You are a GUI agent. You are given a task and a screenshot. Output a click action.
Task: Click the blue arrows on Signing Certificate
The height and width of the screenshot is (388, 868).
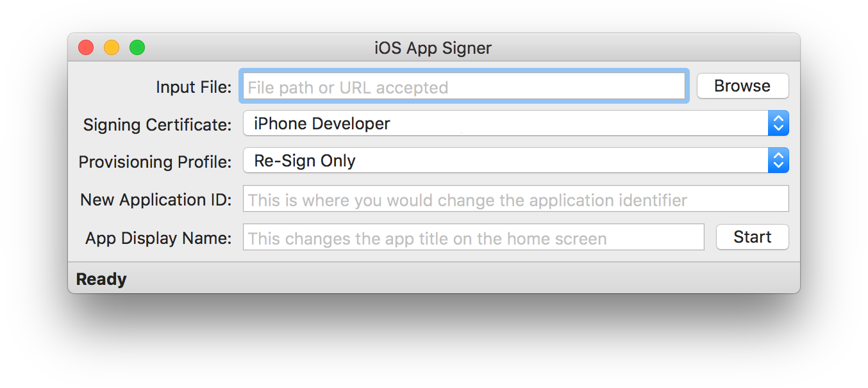(778, 124)
